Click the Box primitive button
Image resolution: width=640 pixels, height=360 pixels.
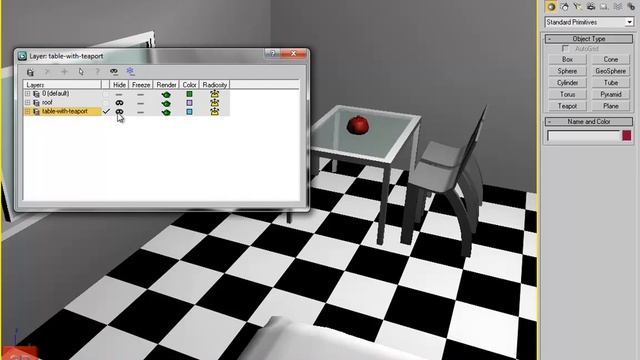click(567, 60)
